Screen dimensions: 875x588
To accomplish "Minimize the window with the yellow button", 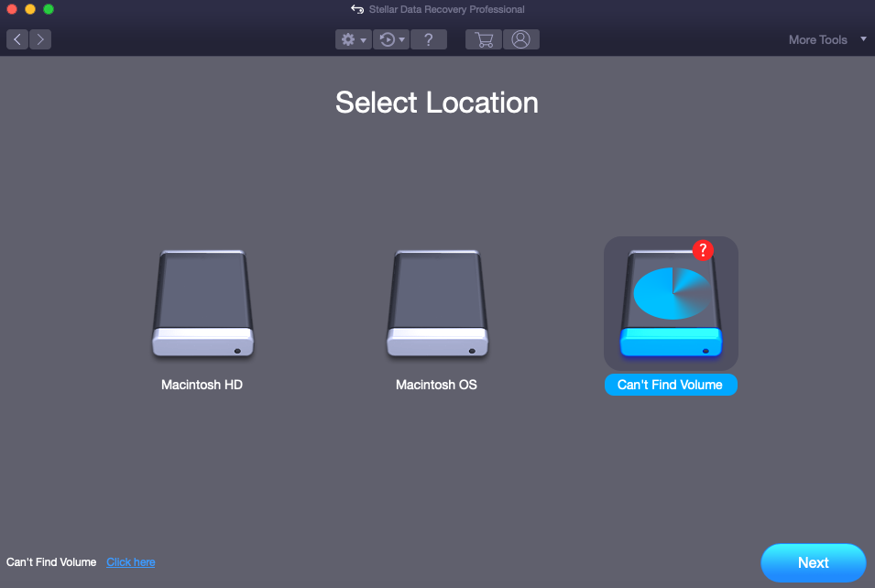I will click(30, 9).
